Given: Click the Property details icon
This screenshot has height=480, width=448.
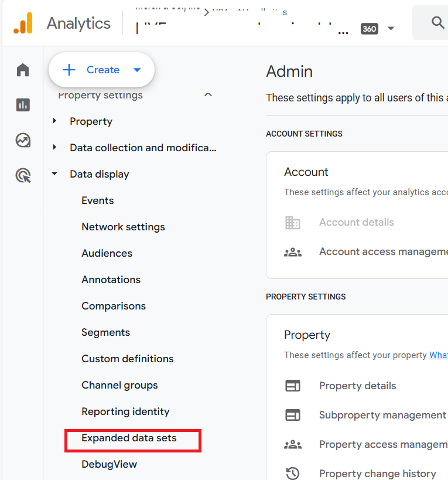Looking at the screenshot, I should coord(292,386).
